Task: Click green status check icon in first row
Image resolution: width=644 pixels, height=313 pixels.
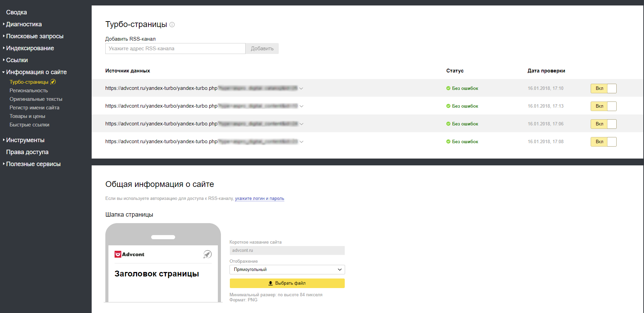Action: pos(448,88)
